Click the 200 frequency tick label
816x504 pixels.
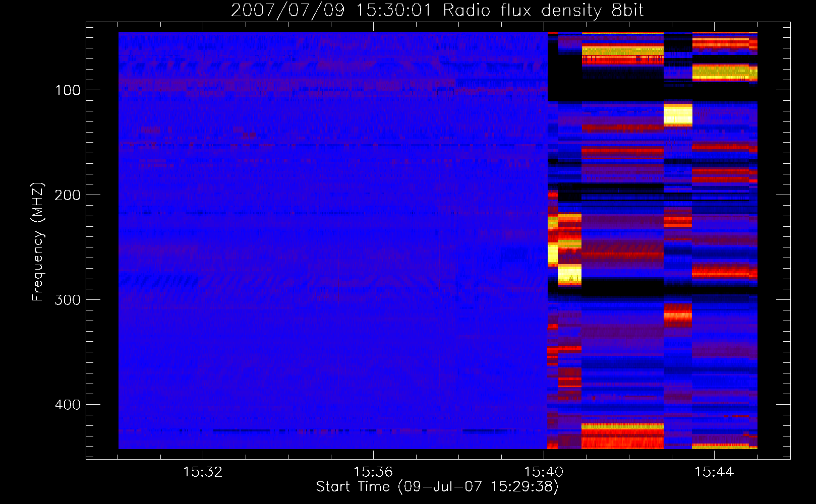(68, 195)
